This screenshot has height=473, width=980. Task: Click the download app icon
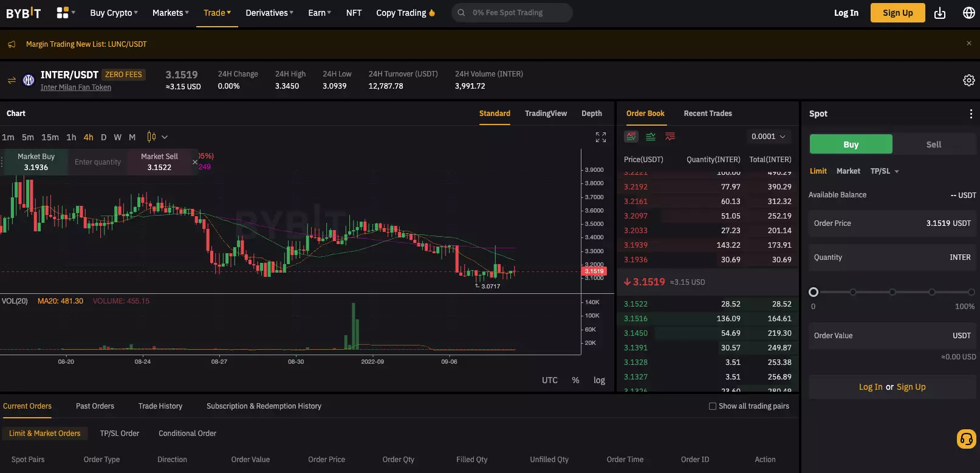[940, 13]
